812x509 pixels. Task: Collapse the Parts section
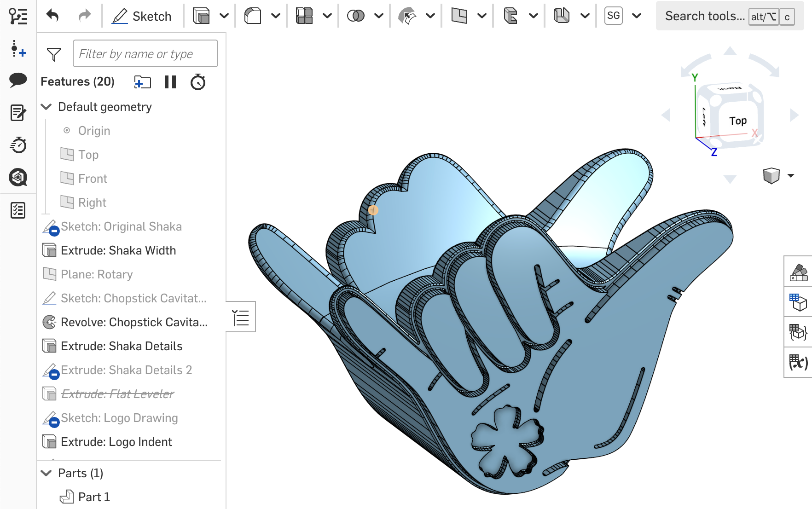pyautogui.click(x=46, y=473)
